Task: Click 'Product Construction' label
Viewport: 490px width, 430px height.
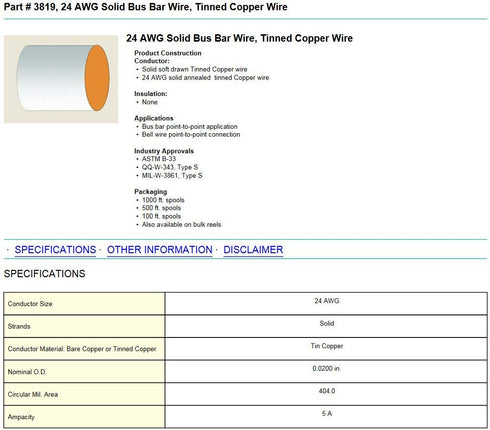Action: point(168,53)
